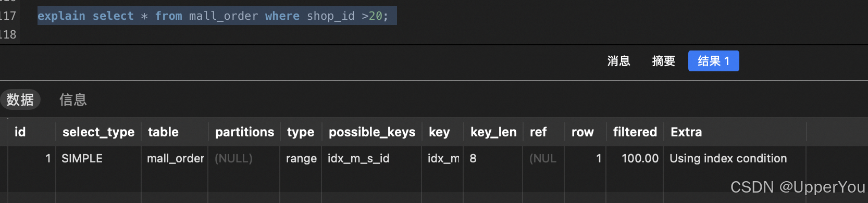Switch to the 消息 tab
This screenshot has height=203, width=868.
pos(618,61)
